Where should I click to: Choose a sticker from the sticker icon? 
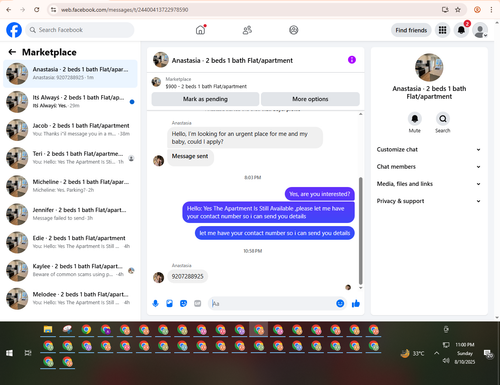[183, 303]
